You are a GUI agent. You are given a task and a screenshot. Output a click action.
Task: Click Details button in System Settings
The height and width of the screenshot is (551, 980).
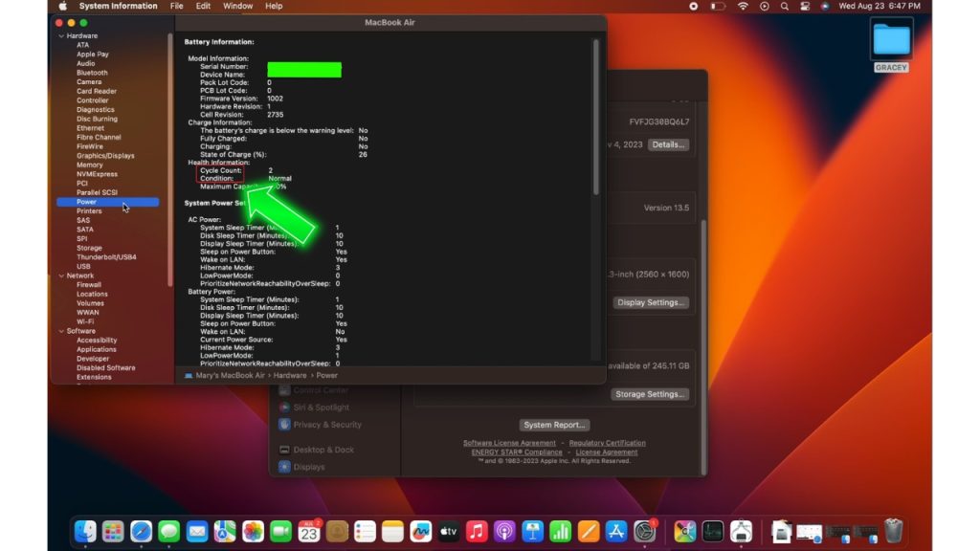[x=668, y=145]
